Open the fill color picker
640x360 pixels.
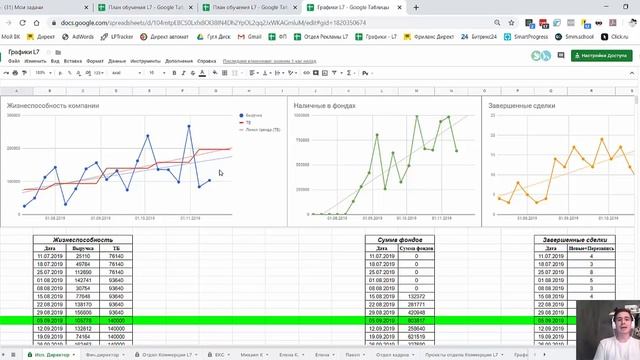pyautogui.click(x=215, y=73)
